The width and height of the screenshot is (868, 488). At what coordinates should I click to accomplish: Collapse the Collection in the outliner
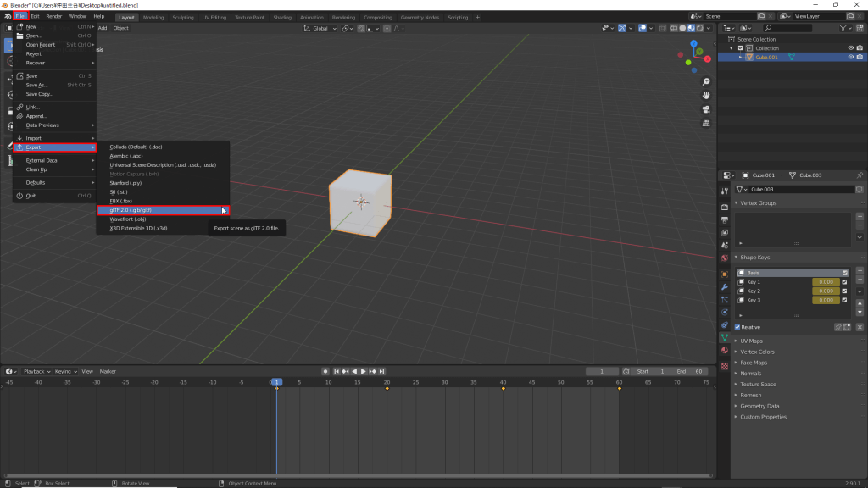coord(731,47)
